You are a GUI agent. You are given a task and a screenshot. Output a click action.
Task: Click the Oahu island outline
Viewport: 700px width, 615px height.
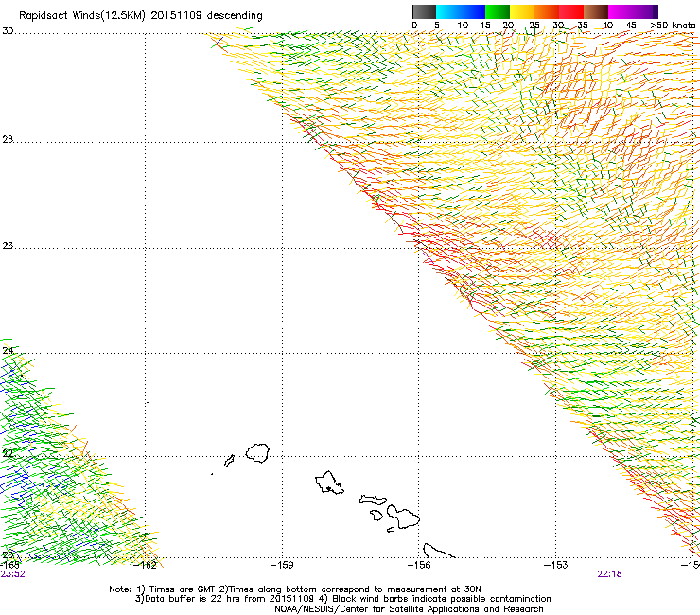point(329,483)
